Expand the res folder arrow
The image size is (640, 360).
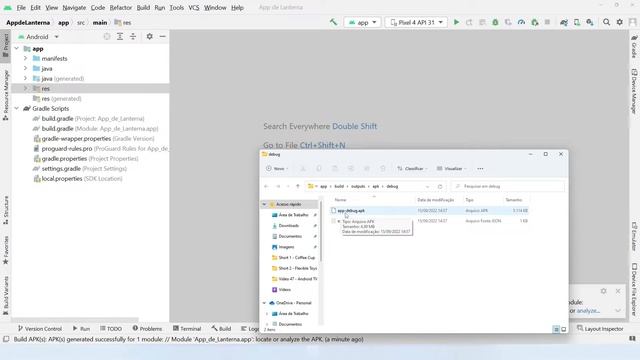(25, 88)
